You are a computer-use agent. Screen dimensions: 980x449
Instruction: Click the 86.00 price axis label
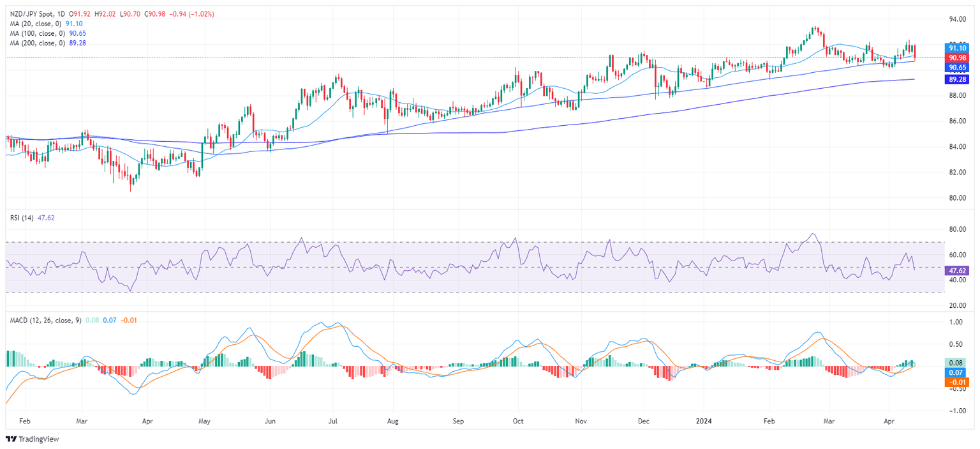(956, 121)
